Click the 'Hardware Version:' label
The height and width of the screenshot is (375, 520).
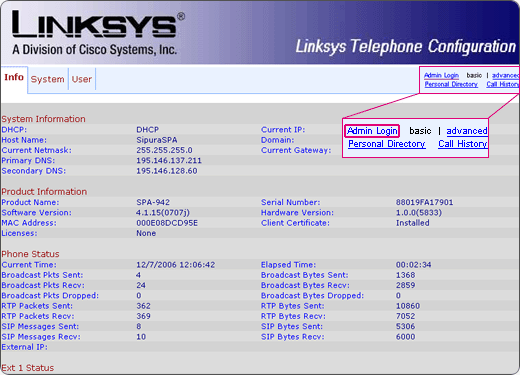(x=297, y=213)
